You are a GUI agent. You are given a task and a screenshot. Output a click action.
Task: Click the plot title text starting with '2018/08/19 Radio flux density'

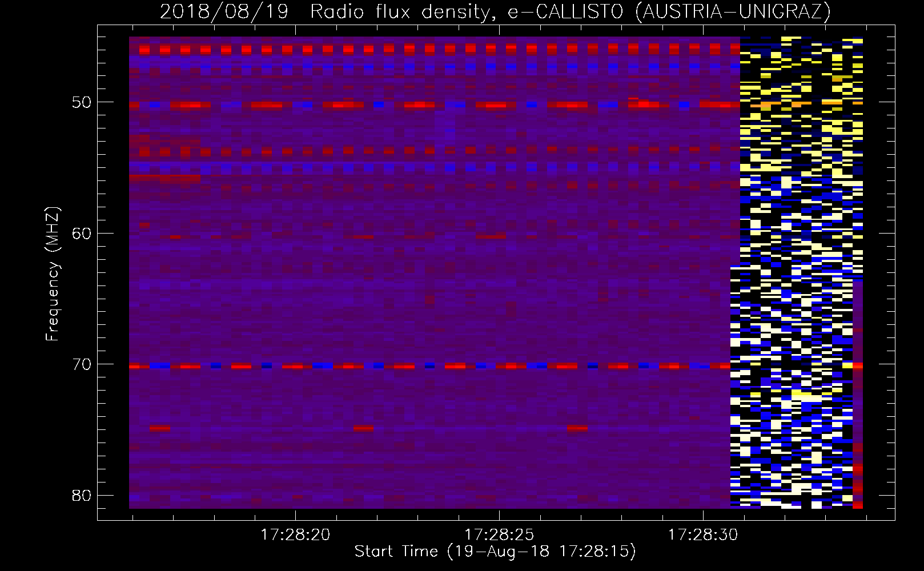[x=495, y=11]
